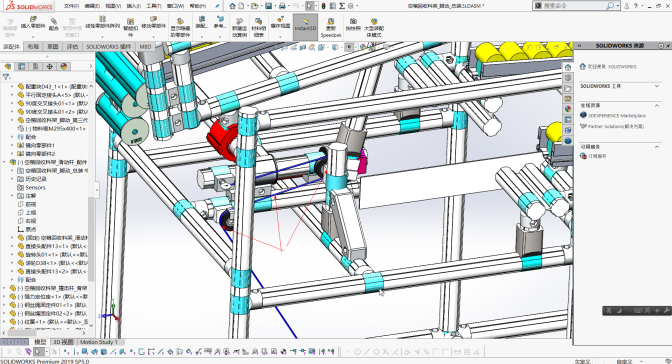Select the 原点 origin tree item

pos(31,229)
